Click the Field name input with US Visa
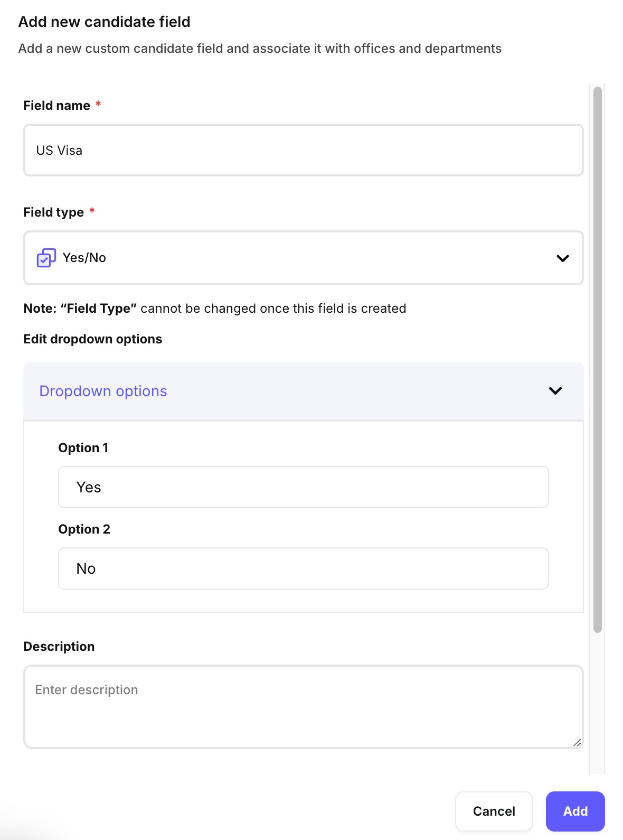The height and width of the screenshot is (840, 623). 303,151
